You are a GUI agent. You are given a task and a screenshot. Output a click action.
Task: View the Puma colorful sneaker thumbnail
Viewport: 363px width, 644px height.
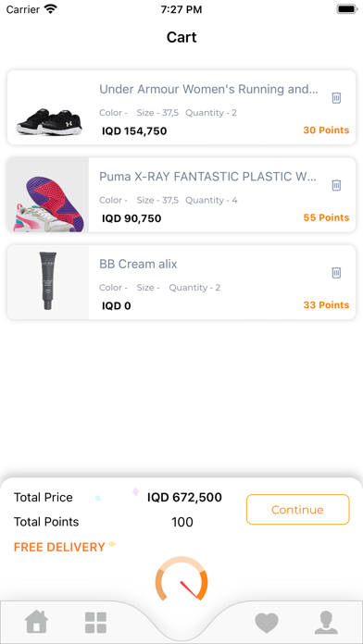click(47, 195)
